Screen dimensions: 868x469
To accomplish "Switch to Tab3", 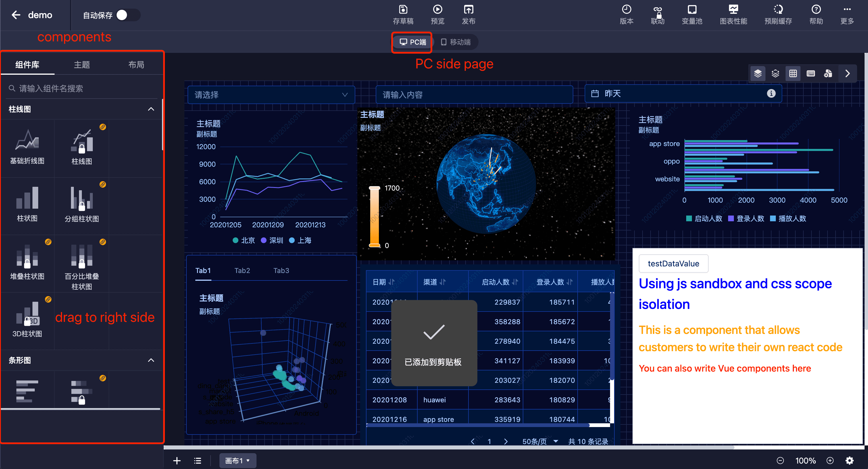I will point(281,270).
